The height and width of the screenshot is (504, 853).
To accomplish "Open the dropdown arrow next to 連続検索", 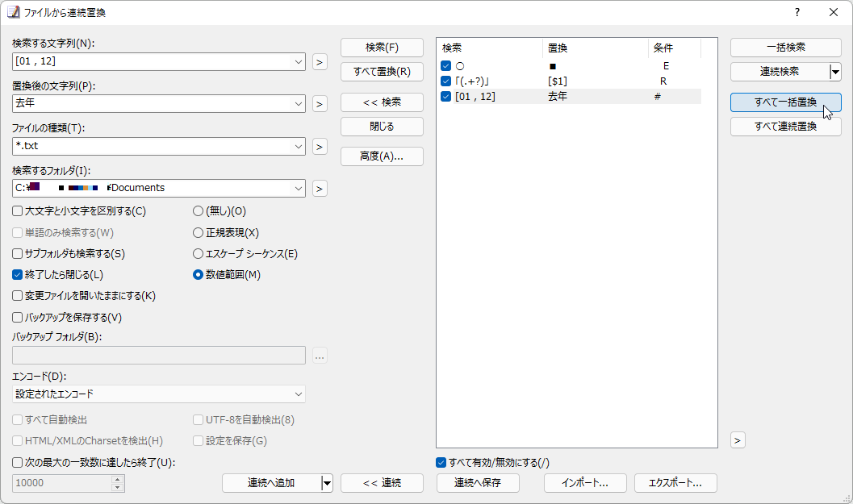I will [x=835, y=72].
